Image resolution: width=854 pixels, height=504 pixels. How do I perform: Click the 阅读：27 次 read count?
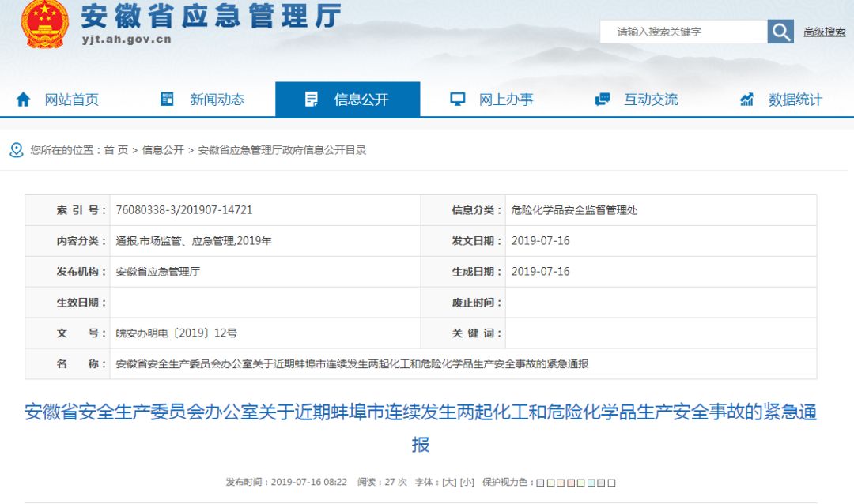coord(382,482)
